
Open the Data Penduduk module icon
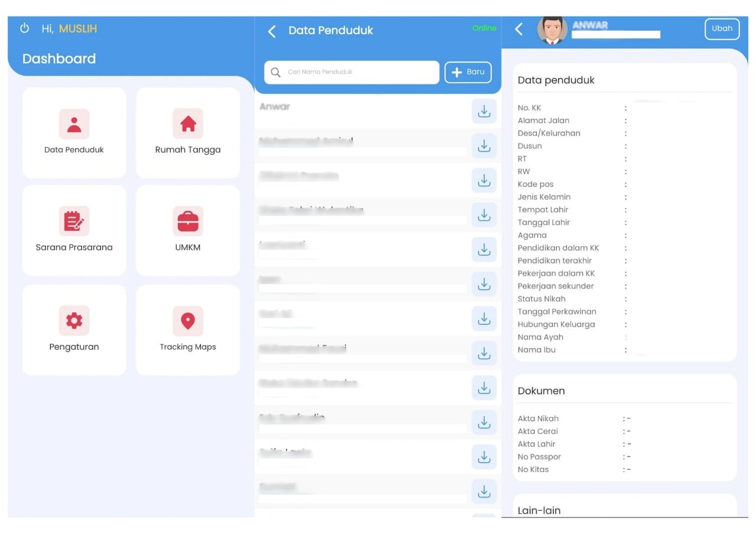pyautogui.click(x=74, y=123)
